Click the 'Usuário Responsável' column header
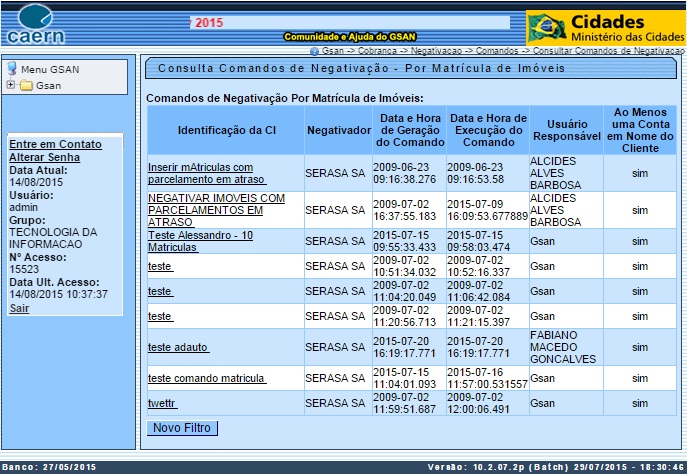687x474 pixels. point(566,130)
